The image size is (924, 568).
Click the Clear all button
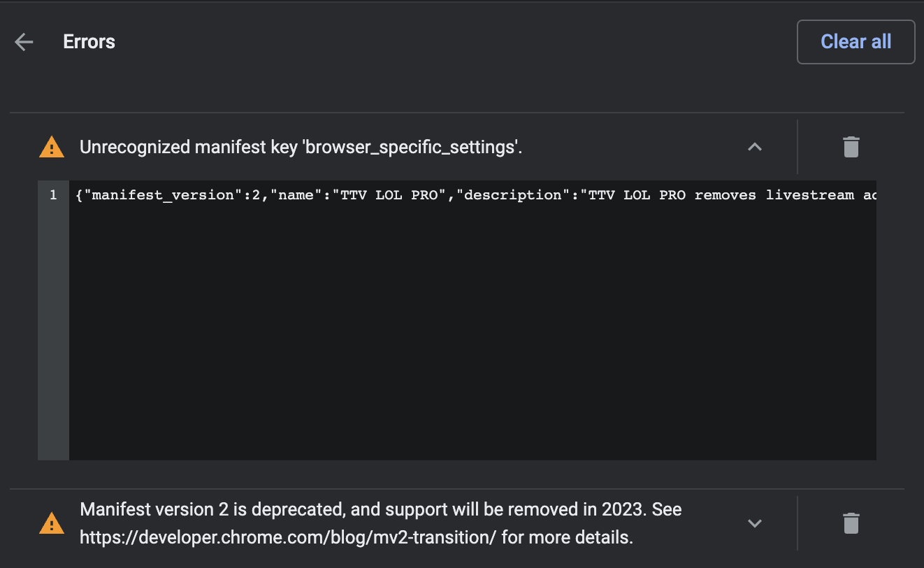(x=856, y=41)
